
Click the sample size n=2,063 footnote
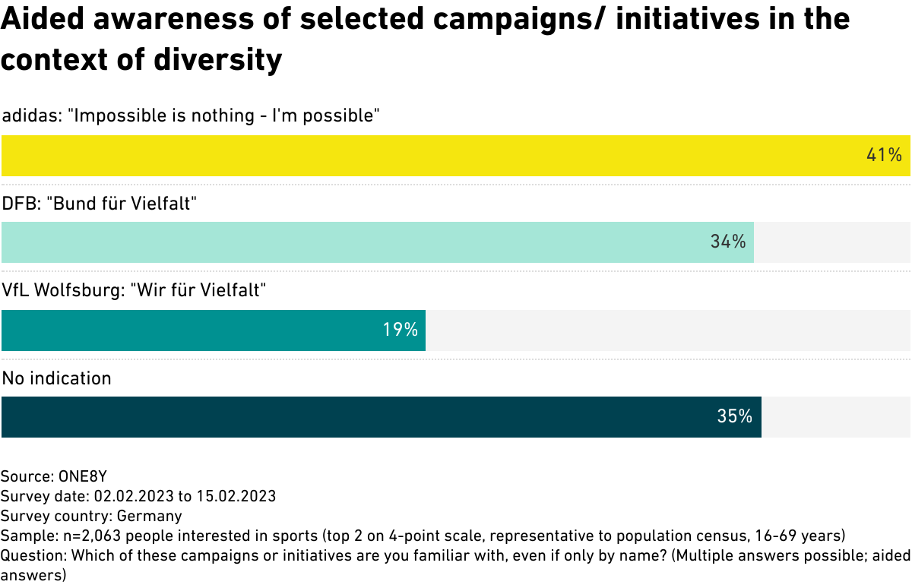[423, 536]
